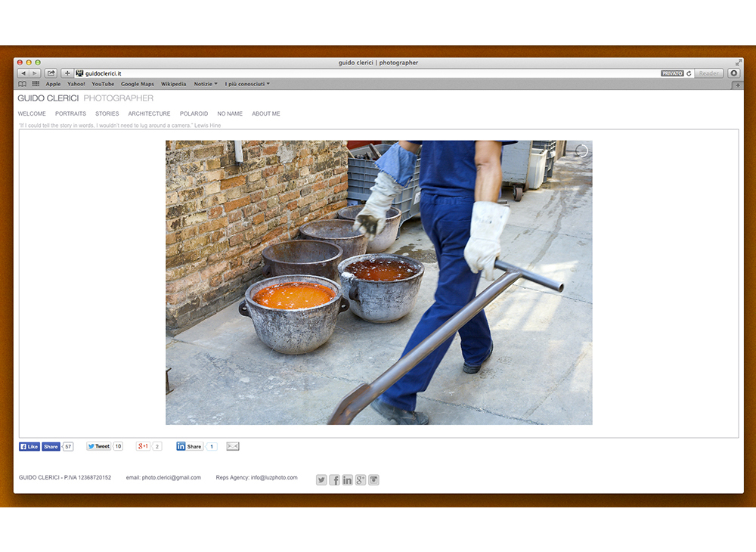Open the POLAROID gallery
The width and height of the screenshot is (756, 552).
194,113
